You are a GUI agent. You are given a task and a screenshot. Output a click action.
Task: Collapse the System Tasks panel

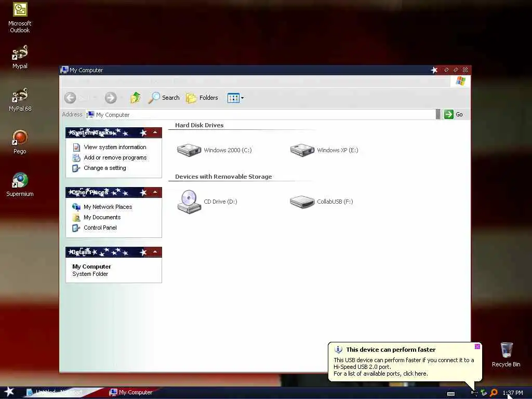point(155,132)
